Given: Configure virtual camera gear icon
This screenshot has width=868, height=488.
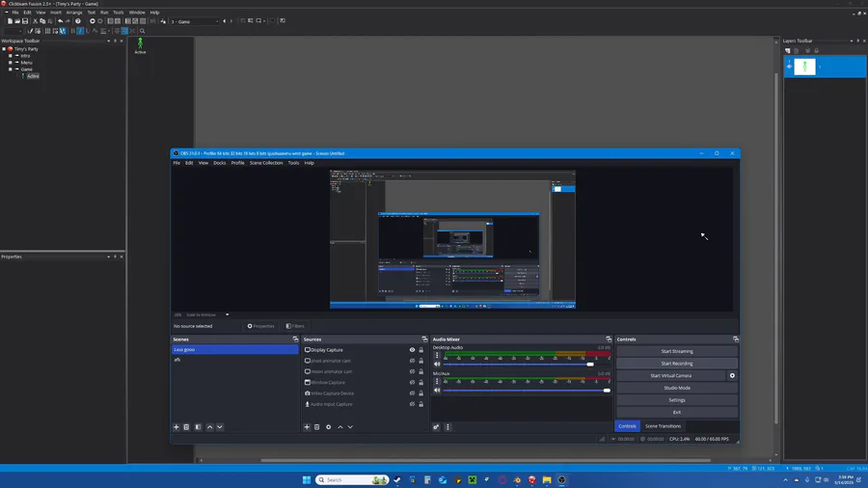Looking at the screenshot, I should 732,376.
